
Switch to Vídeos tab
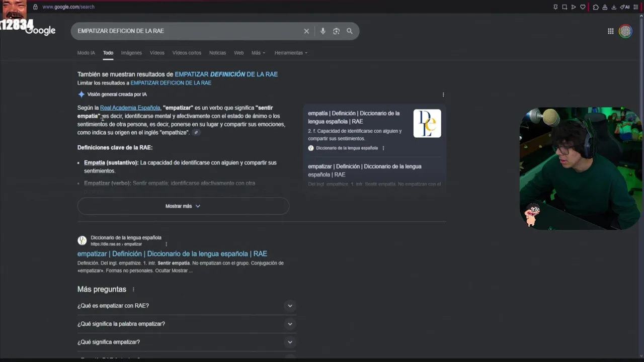[157, 53]
